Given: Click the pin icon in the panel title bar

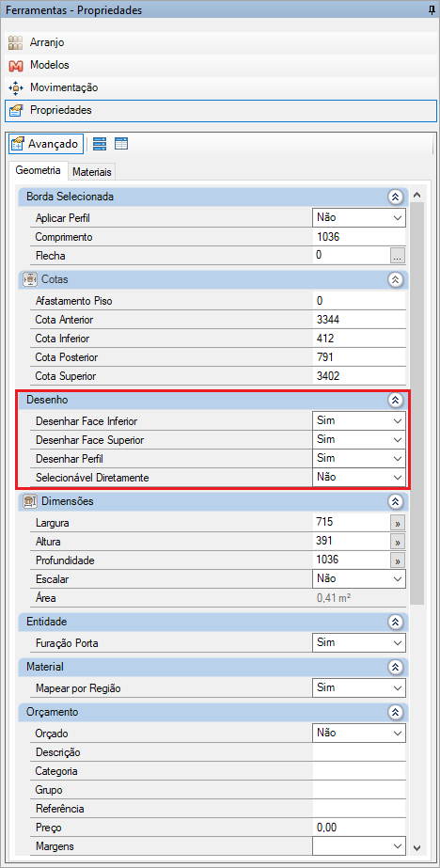Looking at the screenshot, I should pos(432,10).
